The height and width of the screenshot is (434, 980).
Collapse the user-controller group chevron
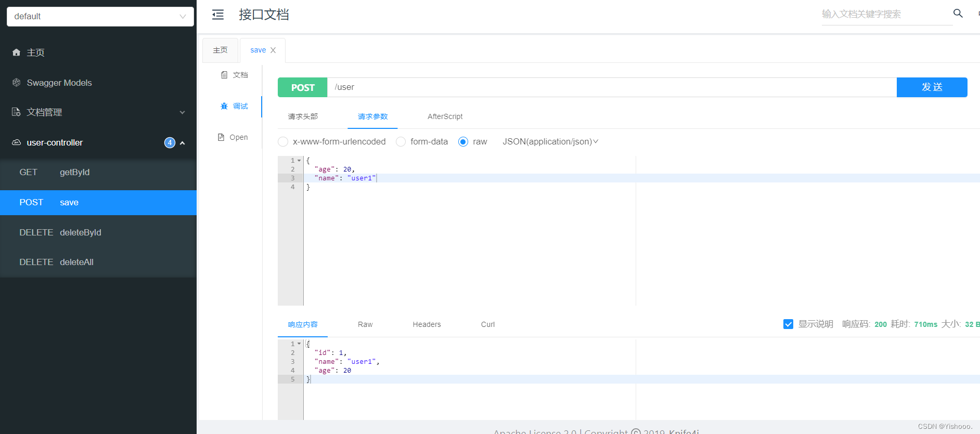pos(183,143)
